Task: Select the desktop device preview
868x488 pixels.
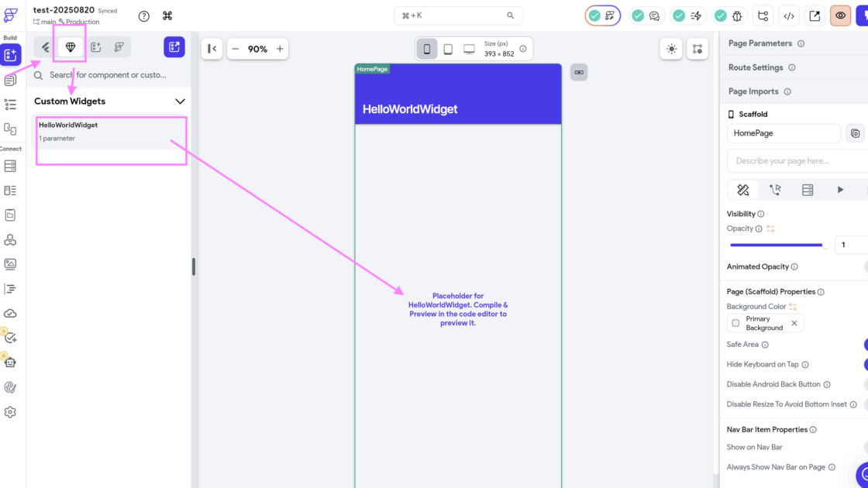Action: pyautogui.click(x=469, y=49)
